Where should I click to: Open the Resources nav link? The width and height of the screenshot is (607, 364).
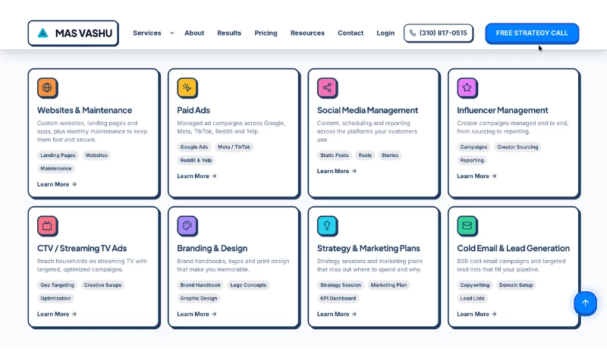click(307, 33)
